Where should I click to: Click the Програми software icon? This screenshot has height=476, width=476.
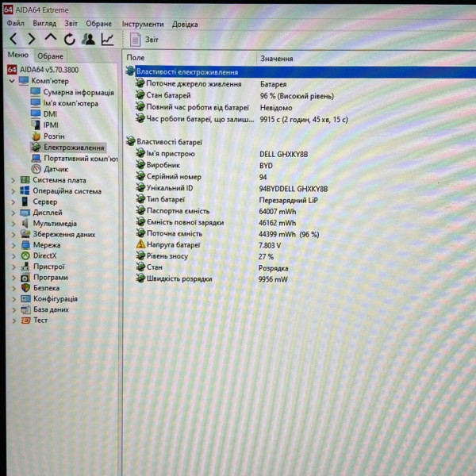[25, 278]
